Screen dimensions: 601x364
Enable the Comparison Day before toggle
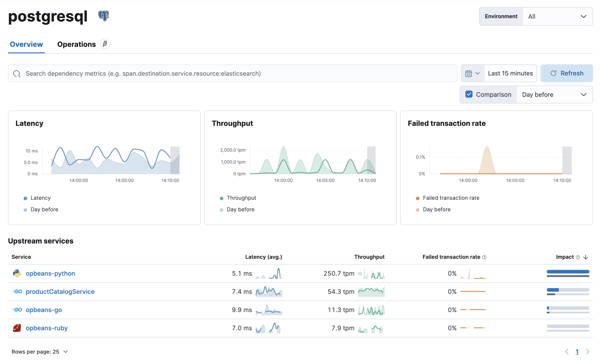(469, 94)
